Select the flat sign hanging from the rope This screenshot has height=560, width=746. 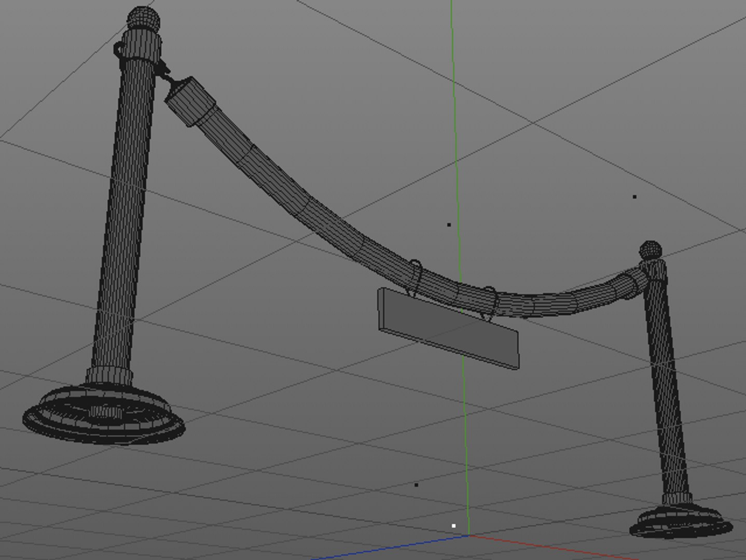click(448, 328)
